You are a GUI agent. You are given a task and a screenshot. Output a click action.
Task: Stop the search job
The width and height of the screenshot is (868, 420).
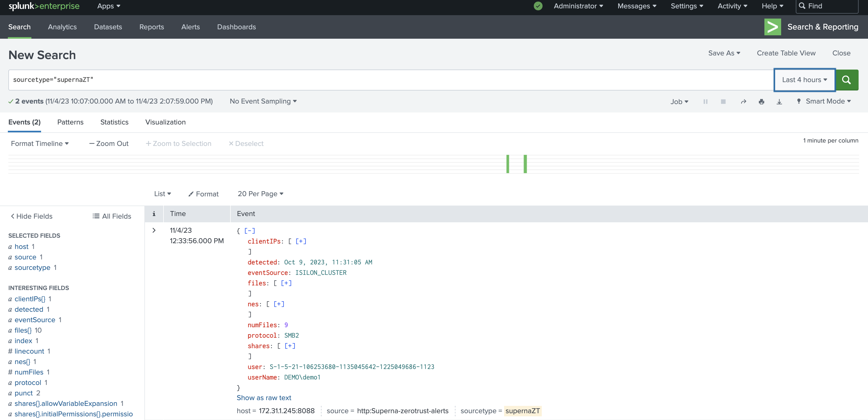pyautogui.click(x=723, y=101)
